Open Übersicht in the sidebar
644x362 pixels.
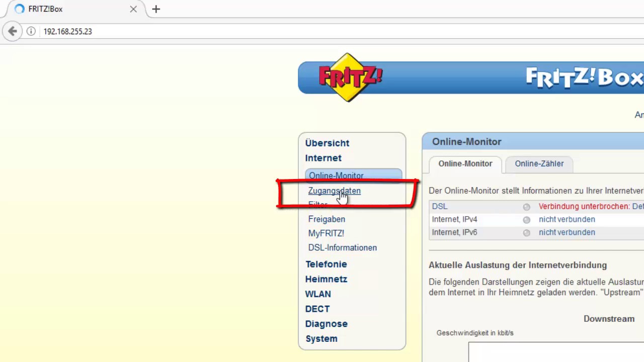pos(327,143)
